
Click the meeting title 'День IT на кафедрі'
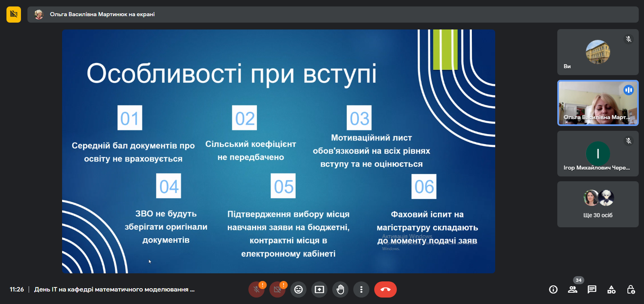click(115, 289)
